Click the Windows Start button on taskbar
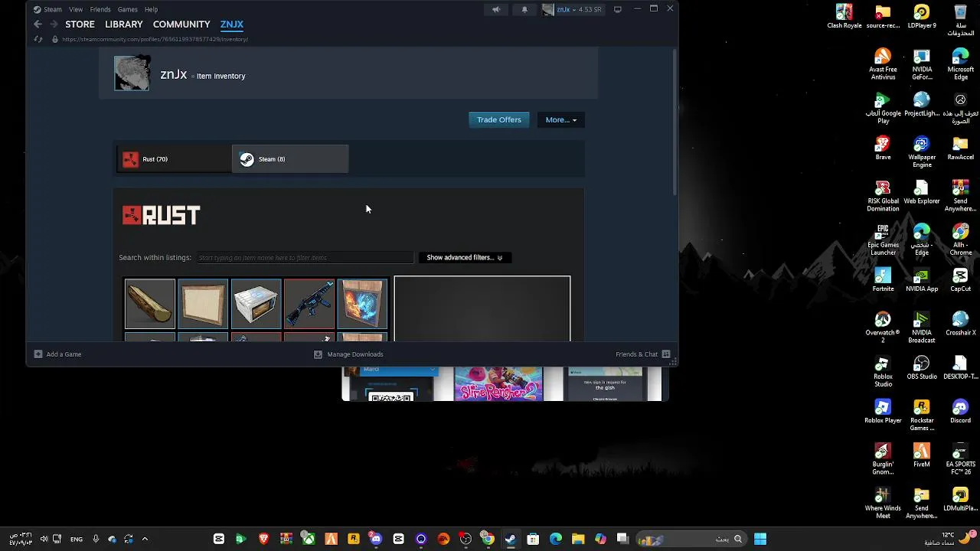 760,539
